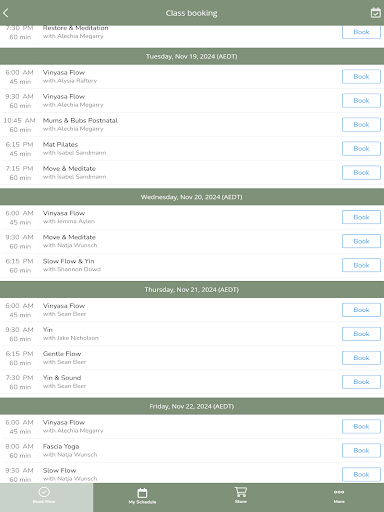Book the Gentle Flow class
The width and height of the screenshot is (384, 512).
(x=361, y=358)
